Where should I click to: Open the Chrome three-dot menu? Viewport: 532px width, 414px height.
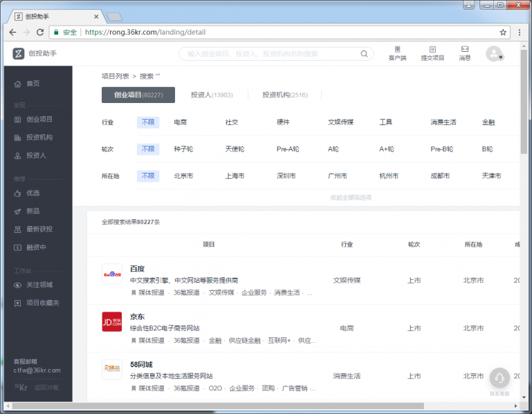(x=520, y=32)
